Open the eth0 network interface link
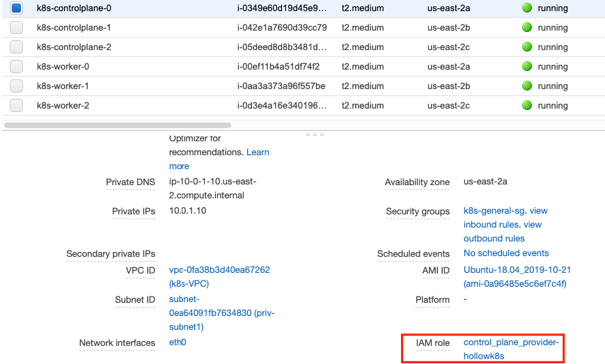 point(178,342)
